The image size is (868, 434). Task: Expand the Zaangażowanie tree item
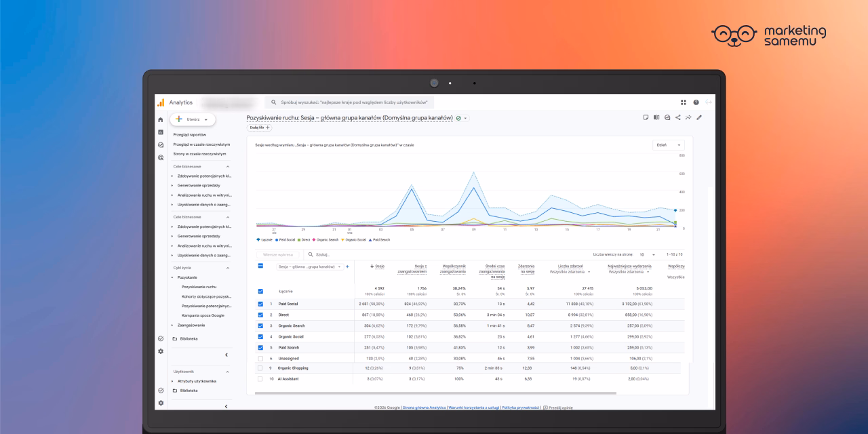pyautogui.click(x=172, y=325)
